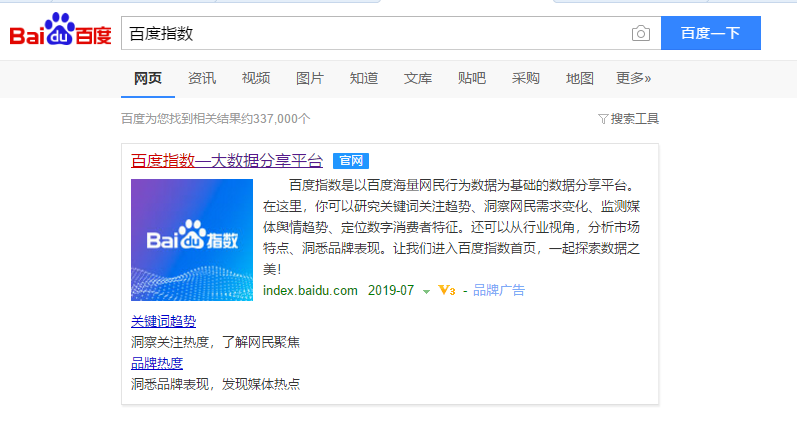Expand the 更多» menu
Viewport: 797px width, 426px height.
pos(633,78)
